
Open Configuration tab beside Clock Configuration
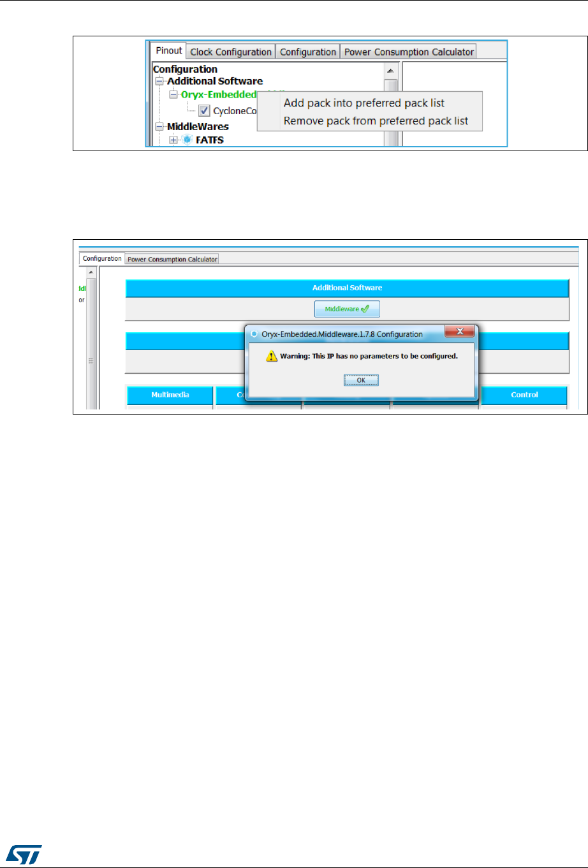coord(308,52)
